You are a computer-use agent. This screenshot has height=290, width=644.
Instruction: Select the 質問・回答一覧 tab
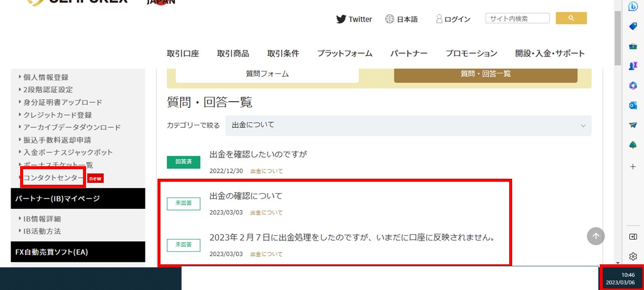(486, 74)
